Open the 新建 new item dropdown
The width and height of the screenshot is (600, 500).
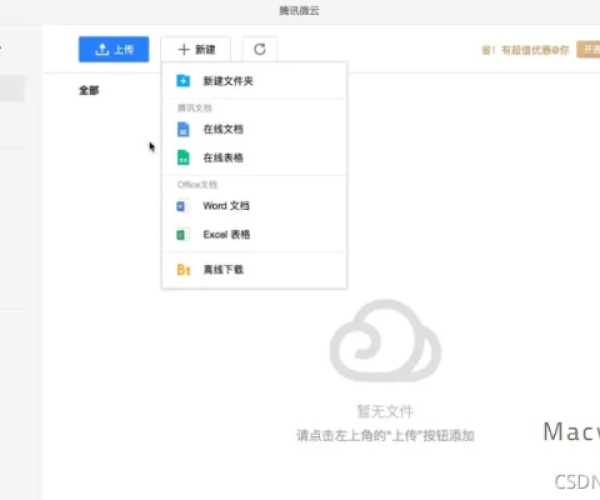pyautogui.click(x=196, y=49)
